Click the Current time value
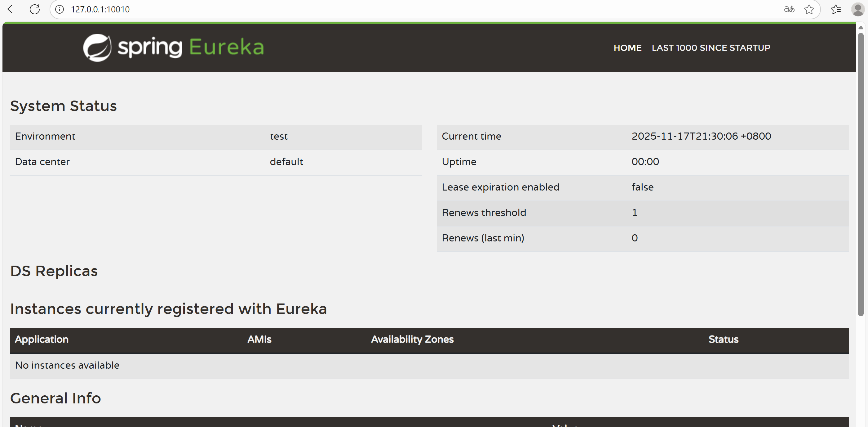Screen dimensions: 868x427 tap(701, 136)
